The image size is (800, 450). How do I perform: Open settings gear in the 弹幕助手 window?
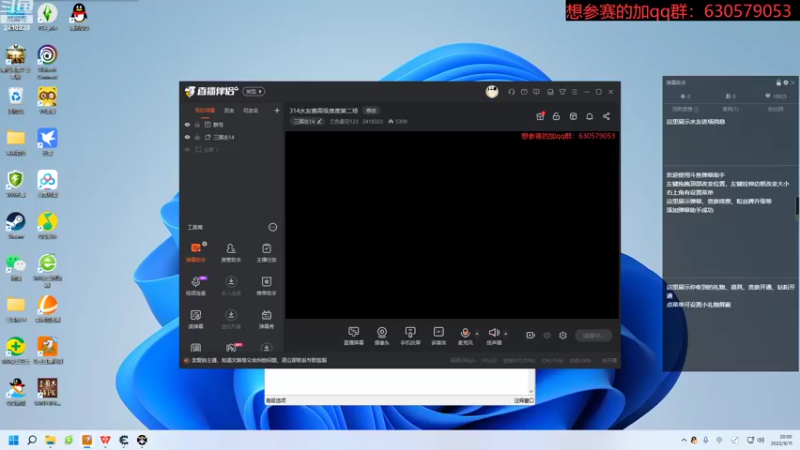coord(786,83)
